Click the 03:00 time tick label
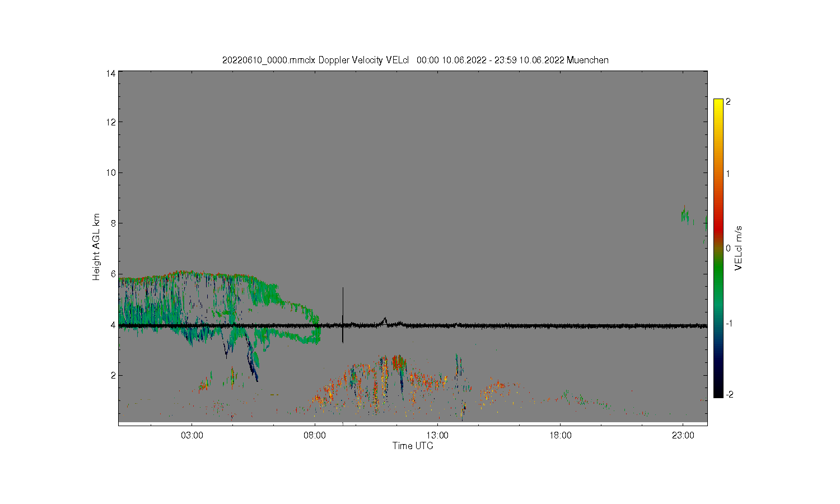840x504 pixels. (x=192, y=436)
